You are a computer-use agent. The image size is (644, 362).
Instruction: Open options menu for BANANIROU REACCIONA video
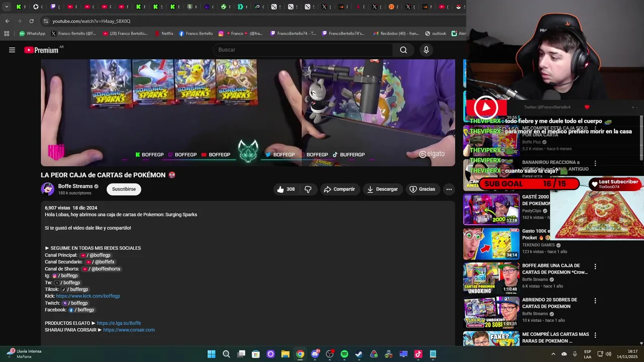(x=595, y=163)
